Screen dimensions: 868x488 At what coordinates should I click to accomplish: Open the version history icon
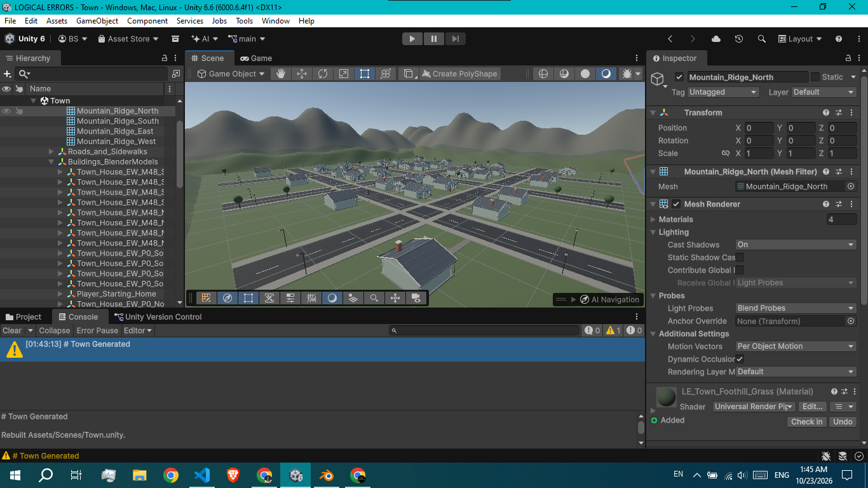click(x=739, y=39)
